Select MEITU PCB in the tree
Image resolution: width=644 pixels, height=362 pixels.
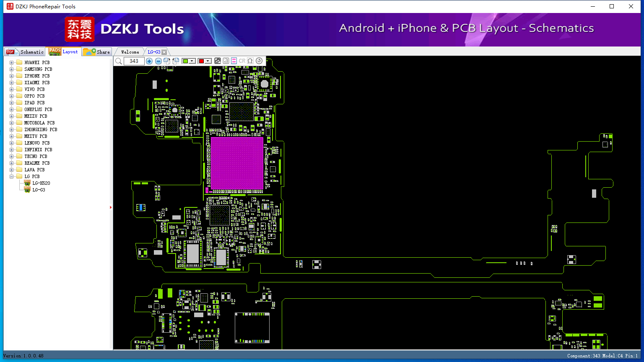(36, 136)
